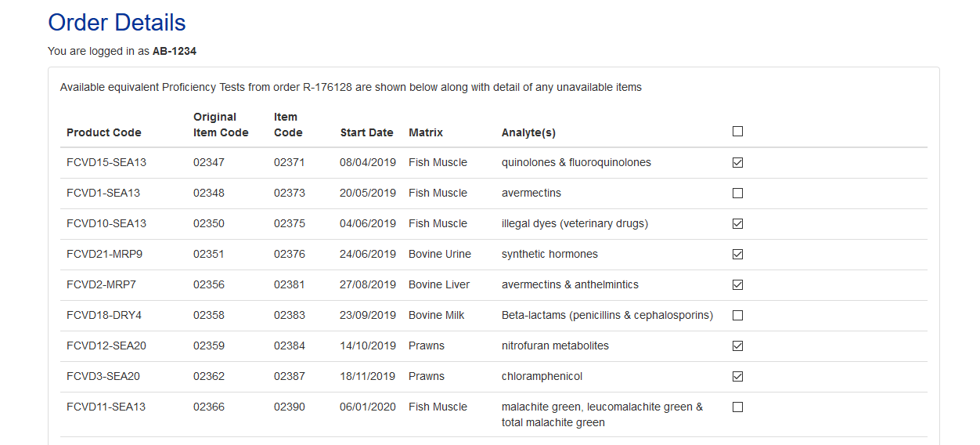Image resolution: width=980 pixels, height=445 pixels.
Task: Uncheck the FCVD15-SEA13 row checkbox
Action: (737, 163)
